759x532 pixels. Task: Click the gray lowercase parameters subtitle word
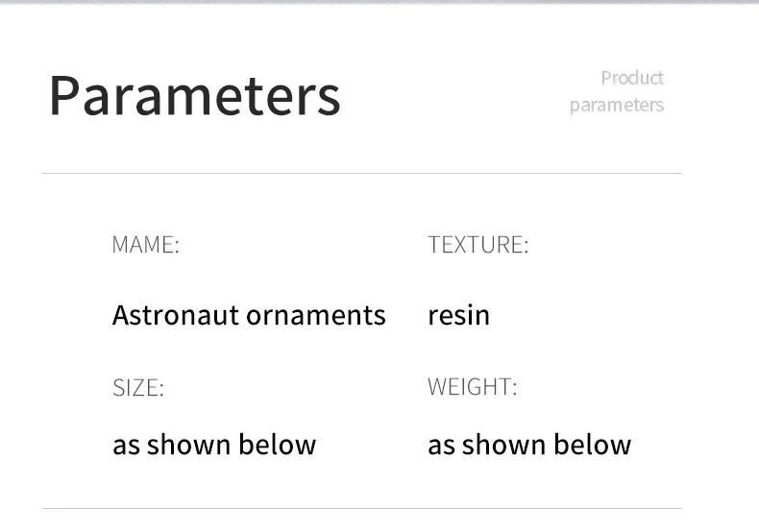617,106
